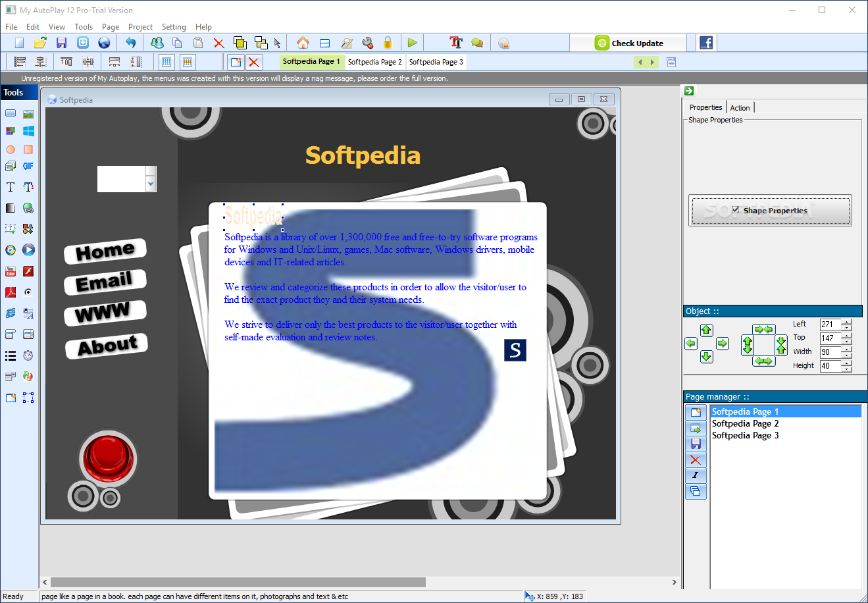The image size is (868, 603).
Task: Open the File menu
Action: pos(11,27)
